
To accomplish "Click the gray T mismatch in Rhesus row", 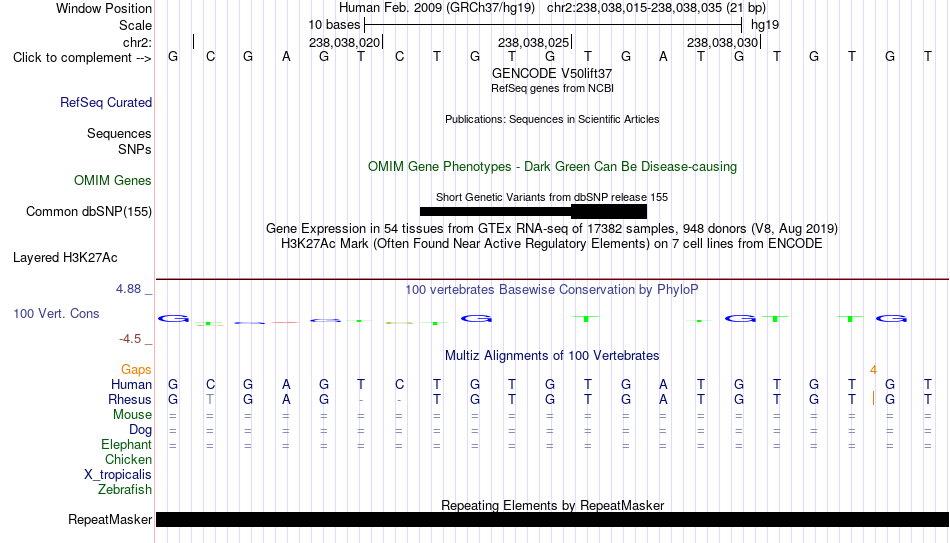I will click(210, 400).
